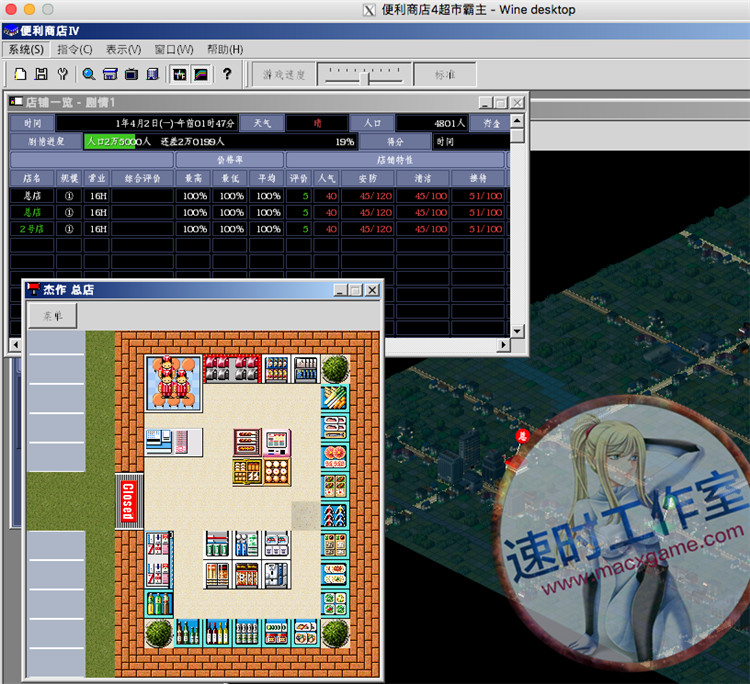Select the white 总店 first row name
This screenshot has width=750, height=684.
pos(32,196)
